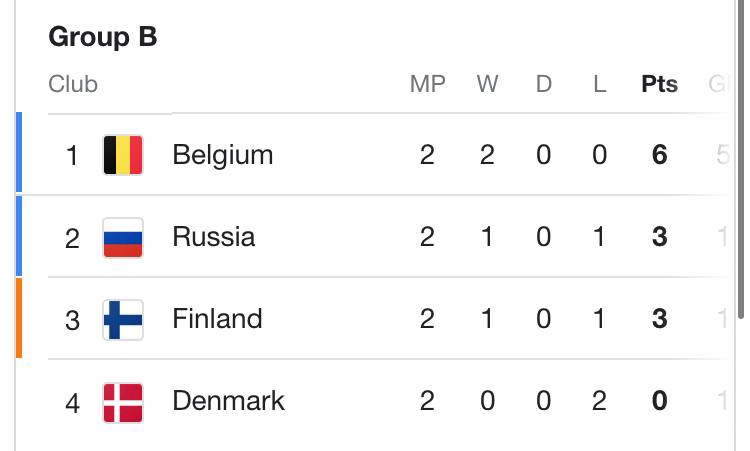
Task: Click Russia's rank number 2
Action: coord(72,239)
